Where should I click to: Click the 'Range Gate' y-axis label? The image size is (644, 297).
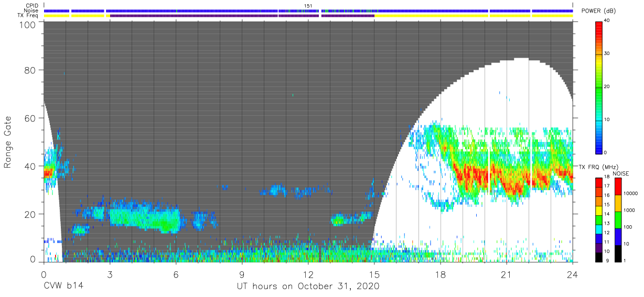point(8,141)
